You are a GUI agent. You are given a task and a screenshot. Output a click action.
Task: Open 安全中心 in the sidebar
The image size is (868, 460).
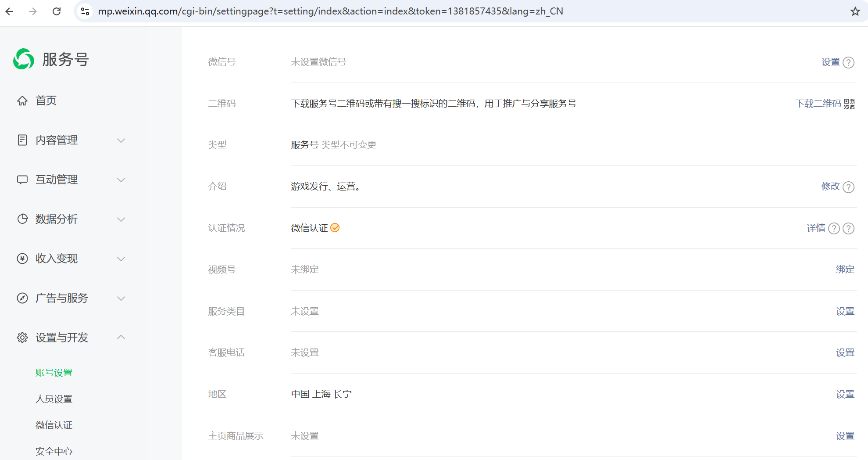54,452
